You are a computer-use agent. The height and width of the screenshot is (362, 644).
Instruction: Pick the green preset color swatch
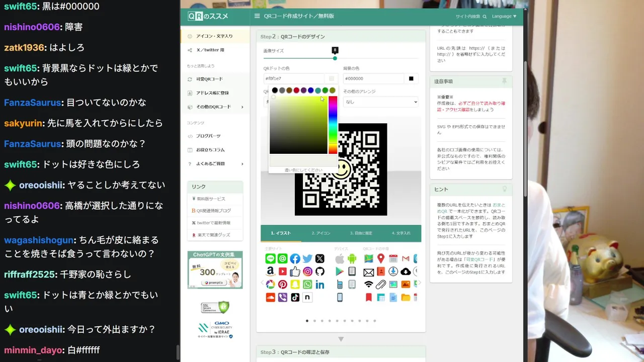pyautogui.click(x=325, y=90)
